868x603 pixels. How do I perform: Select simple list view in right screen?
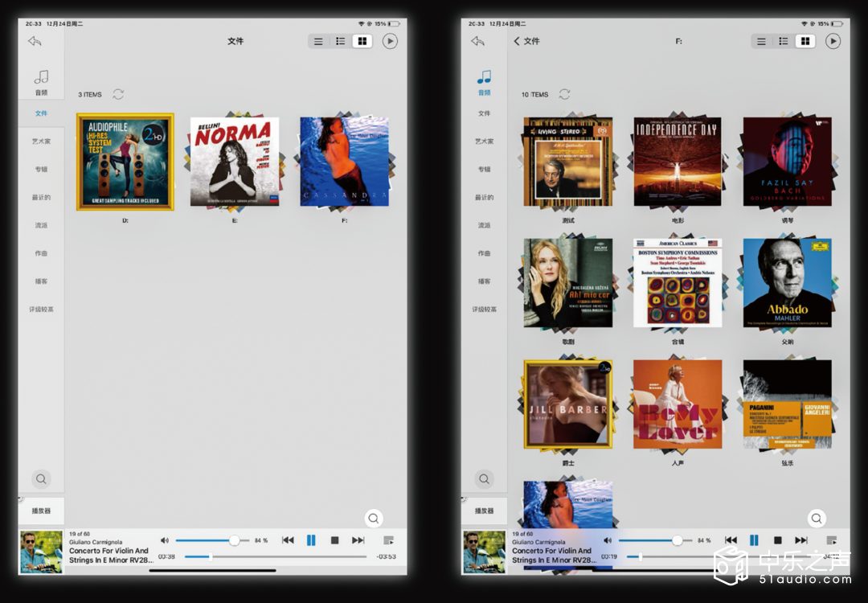[x=762, y=41]
